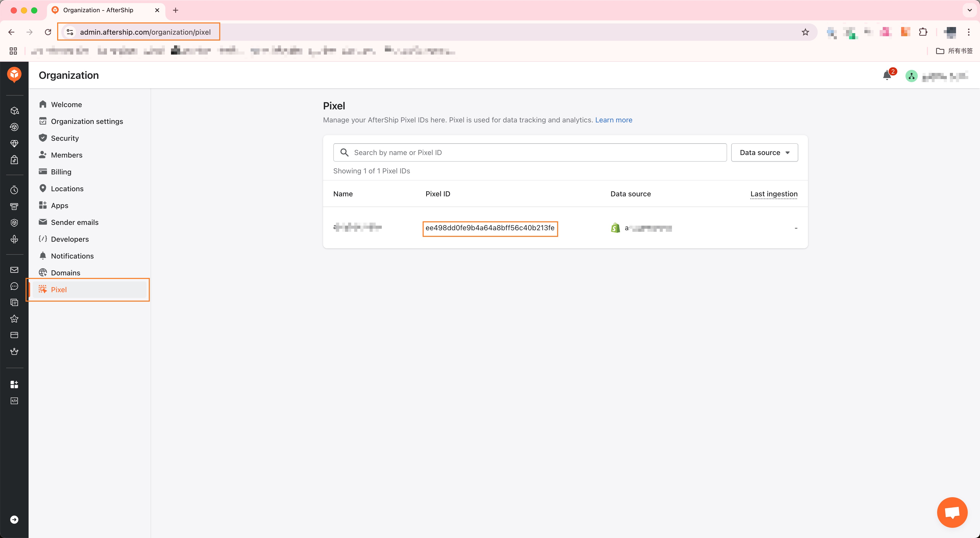Click the envelope icon in dark sidebar
The image size is (980, 538).
[14, 270]
